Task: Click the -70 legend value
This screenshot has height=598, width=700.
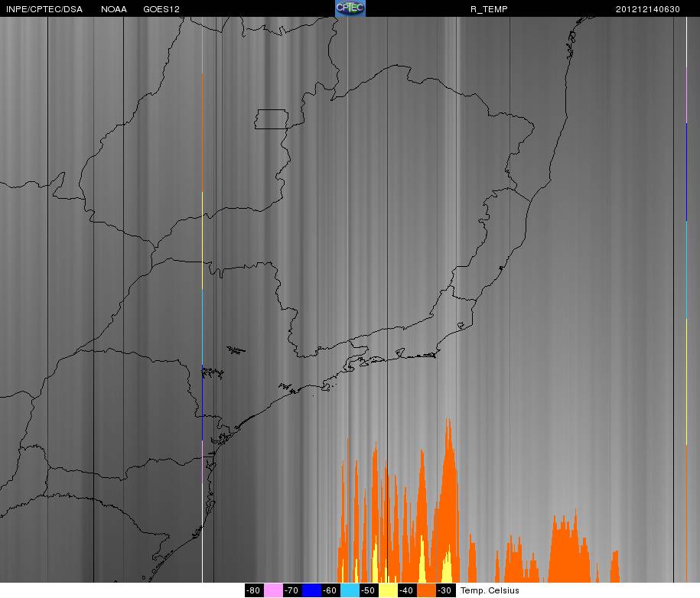Action: click(292, 590)
